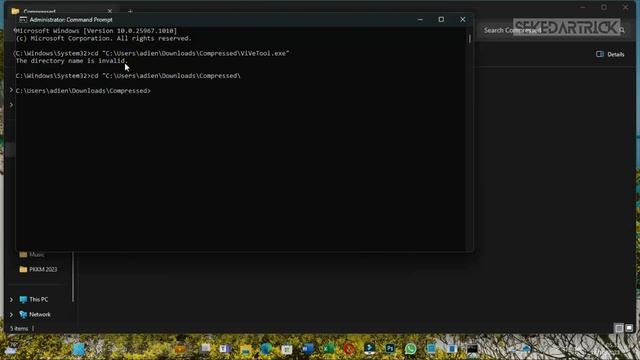
Task: Click the navigation pane vertical scrollbar
Action: point(73,277)
